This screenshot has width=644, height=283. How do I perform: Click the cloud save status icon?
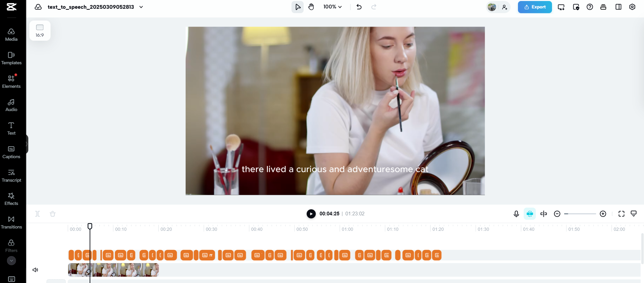(x=38, y=7)
